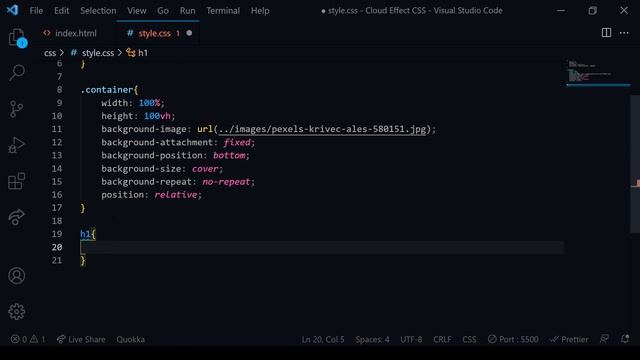Click the split editor right icon
This screenshot has height=360, width=640.
pos(607,33)
